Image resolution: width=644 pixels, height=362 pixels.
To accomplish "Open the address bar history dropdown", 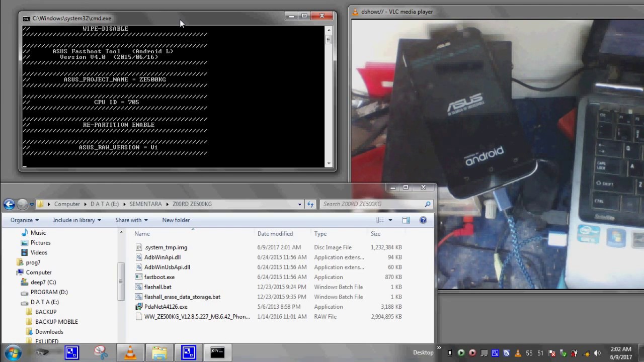I will tap(300, 204).
